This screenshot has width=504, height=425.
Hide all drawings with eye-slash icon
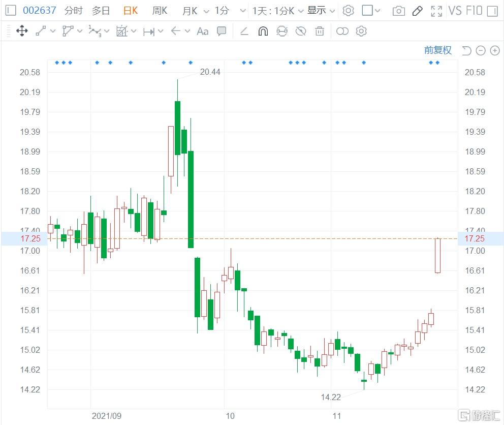[x=301, y=31]
